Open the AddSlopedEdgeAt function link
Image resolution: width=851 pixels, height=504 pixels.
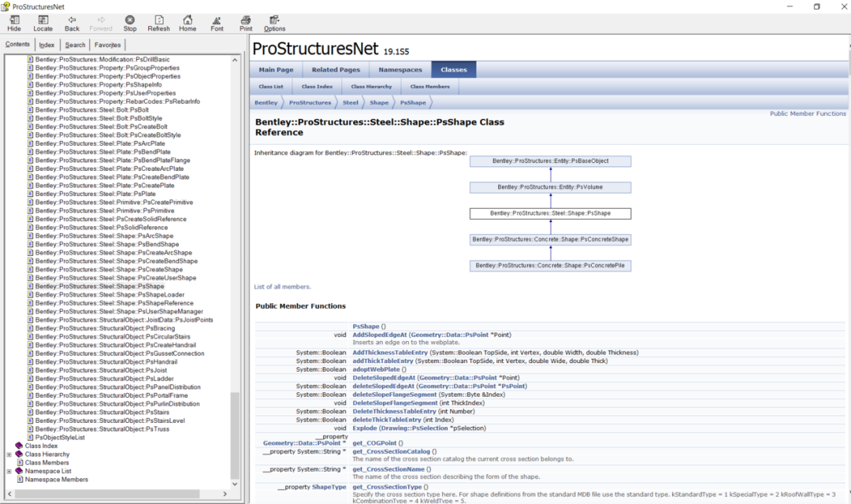[x=379, y=335]
